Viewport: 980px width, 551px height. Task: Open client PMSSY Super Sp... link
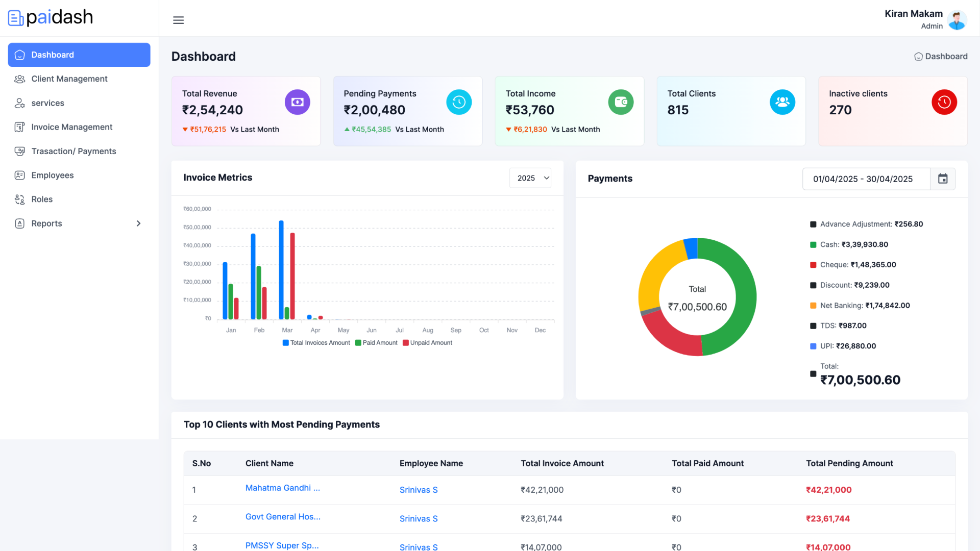point(282,545)
